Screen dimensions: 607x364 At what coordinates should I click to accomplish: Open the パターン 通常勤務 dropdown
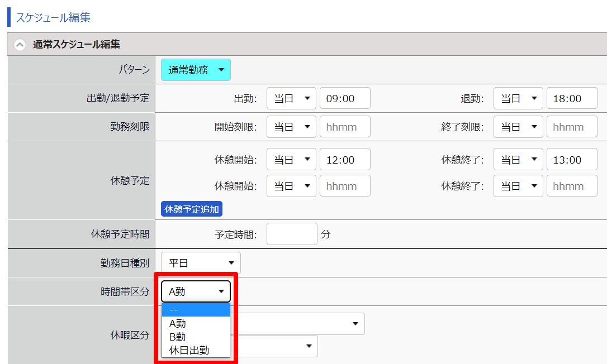tap(196, 70)
